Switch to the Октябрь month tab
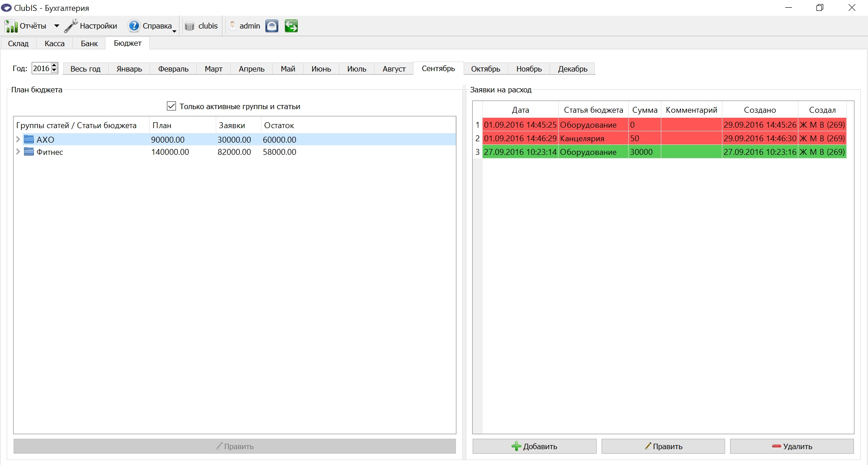This screenshot has height=465, width=868. (485, 69)
